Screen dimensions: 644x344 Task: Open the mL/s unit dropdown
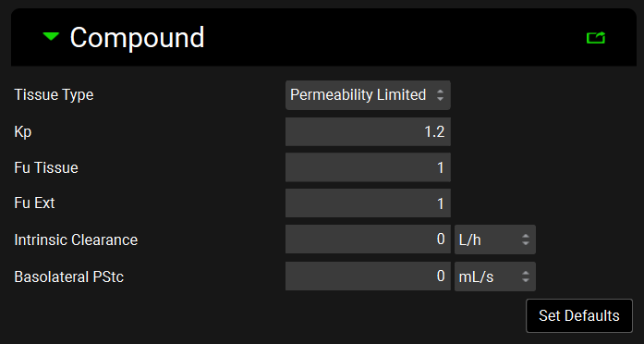coord(495,276)
